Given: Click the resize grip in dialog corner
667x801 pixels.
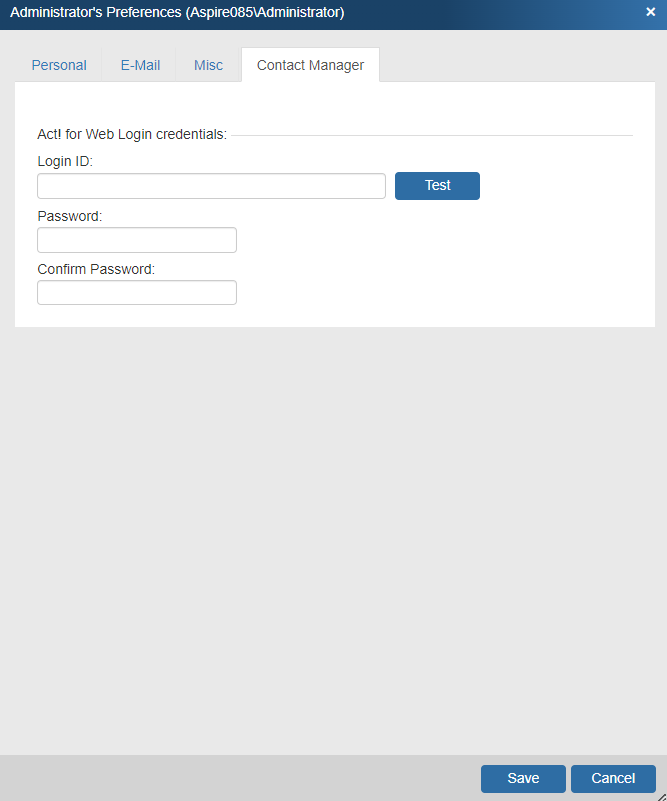Looking at the screenshot, I should click(x=661, y=795).
